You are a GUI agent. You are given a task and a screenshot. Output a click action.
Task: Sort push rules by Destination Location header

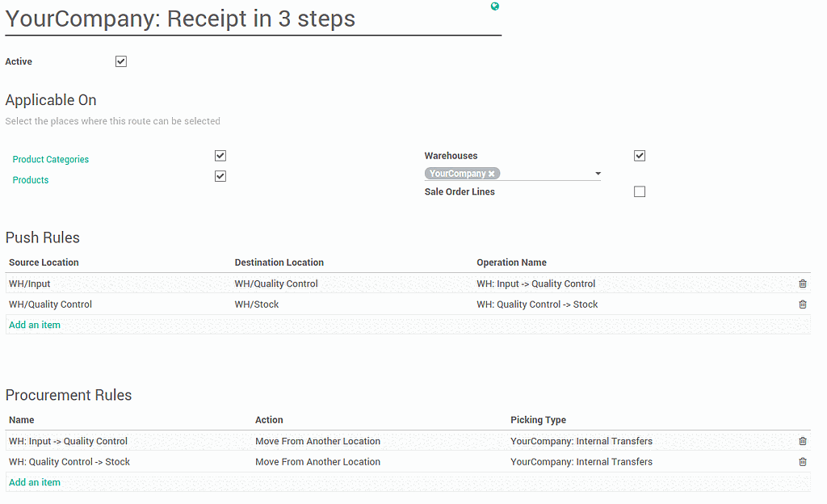pyautogui.click(x=279, y=262)
